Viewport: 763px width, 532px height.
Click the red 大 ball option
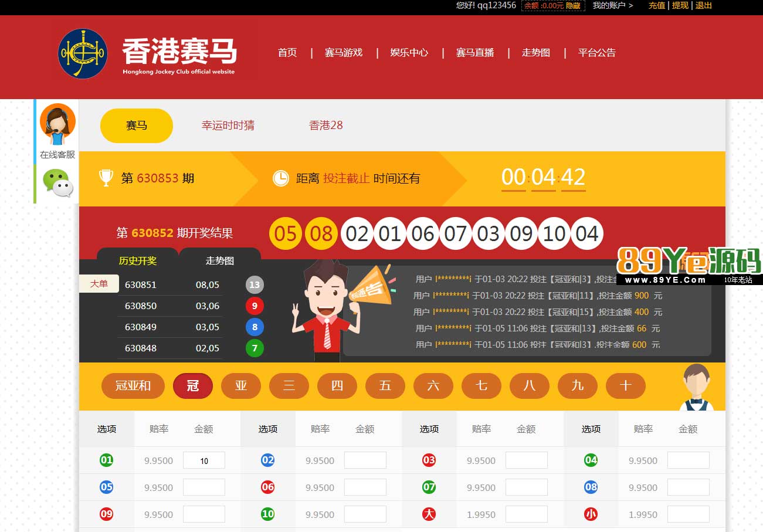point(429,514)
